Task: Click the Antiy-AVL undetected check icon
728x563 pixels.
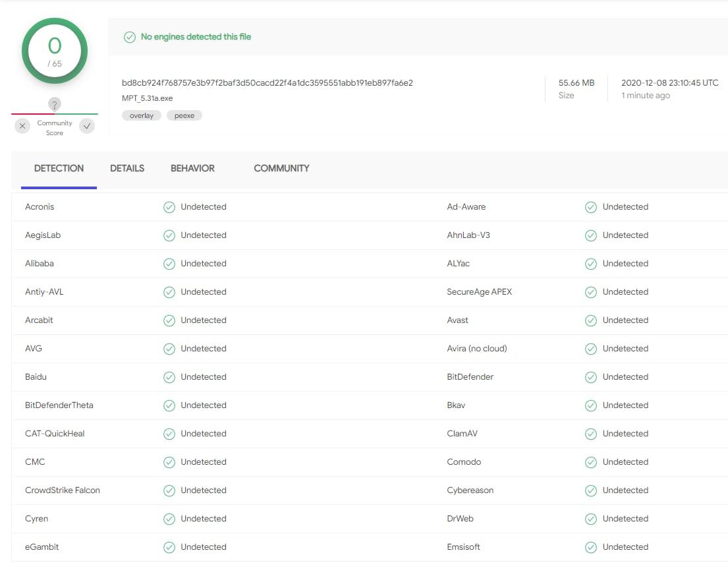Action: [x=169, y=292]
